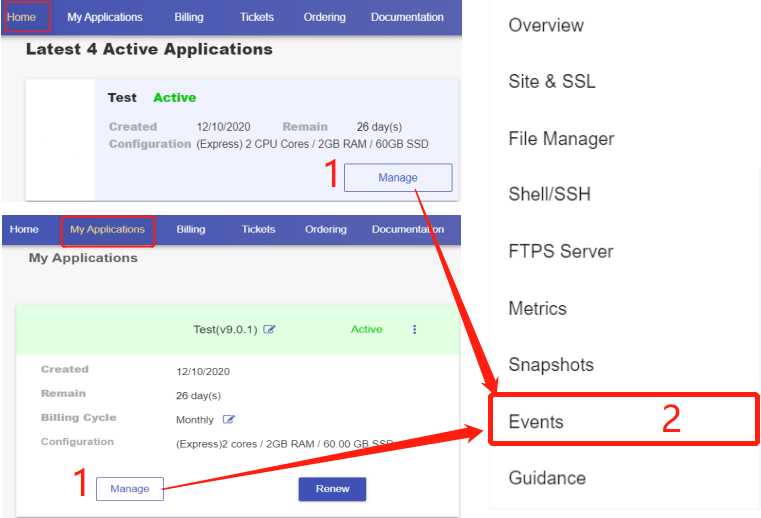Image resolution: width=761 pixels, height=518 pixels.
Task: Click the highlighted Events menu item
Action: 536,422
